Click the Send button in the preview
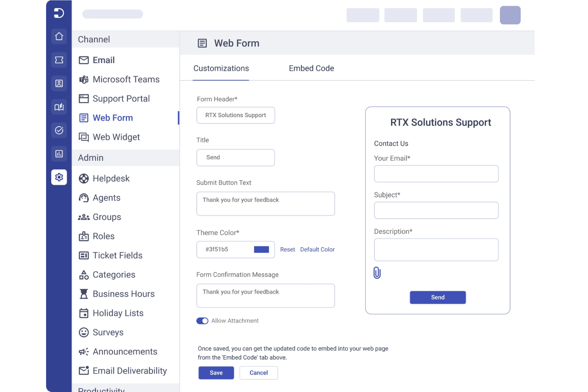Screen dimensions: 588x392 pyautogui.click(x=437, y=297)
